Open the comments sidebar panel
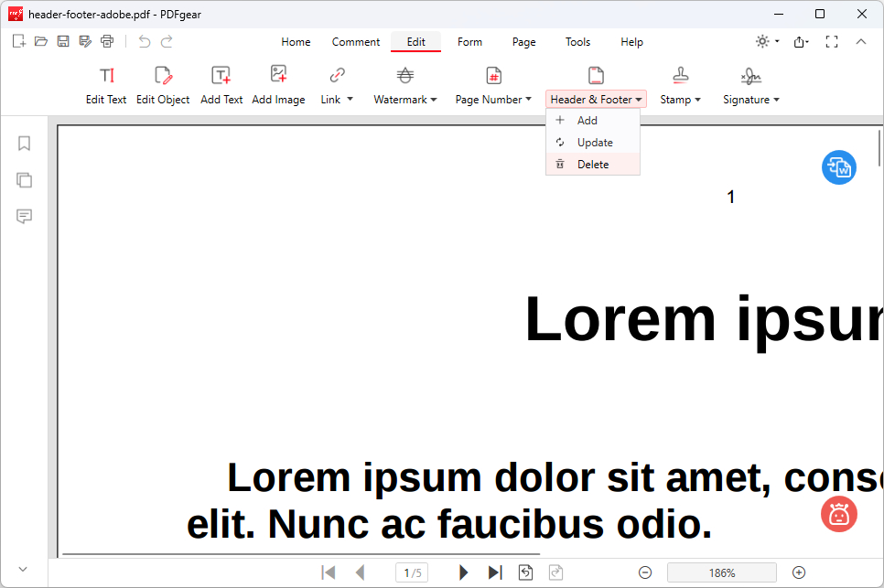This screenshot has height=588, width=884. pos(25,217)
